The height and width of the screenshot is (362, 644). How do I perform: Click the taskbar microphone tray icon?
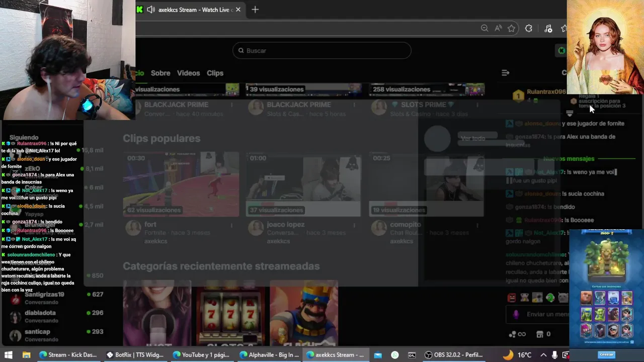[x=554, y=354]
